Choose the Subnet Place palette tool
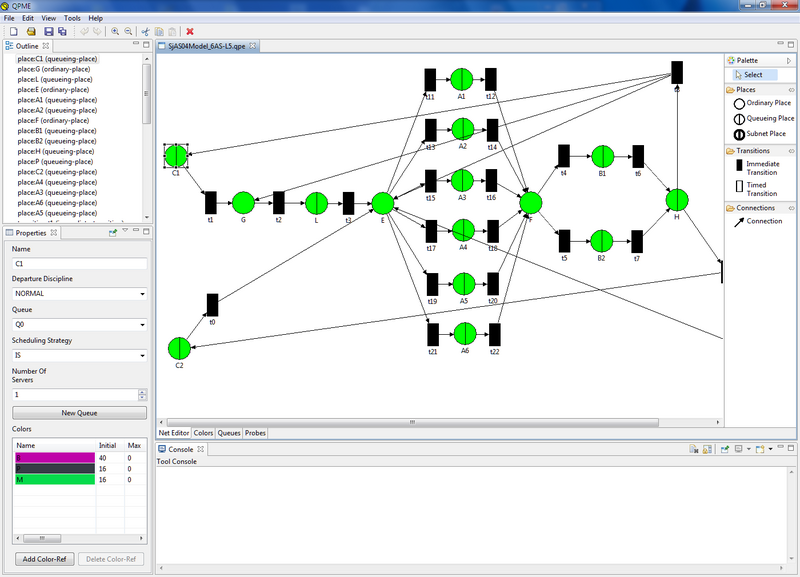Screen dimensions: 800x577 762,134
